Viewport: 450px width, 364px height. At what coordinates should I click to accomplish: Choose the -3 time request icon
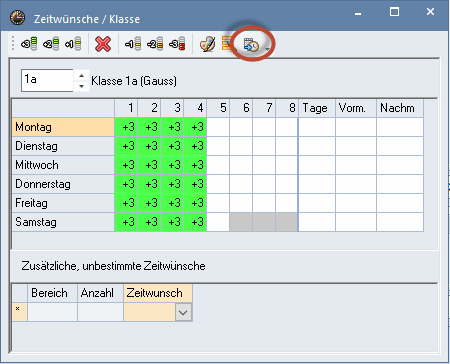[x=177, y=44]
